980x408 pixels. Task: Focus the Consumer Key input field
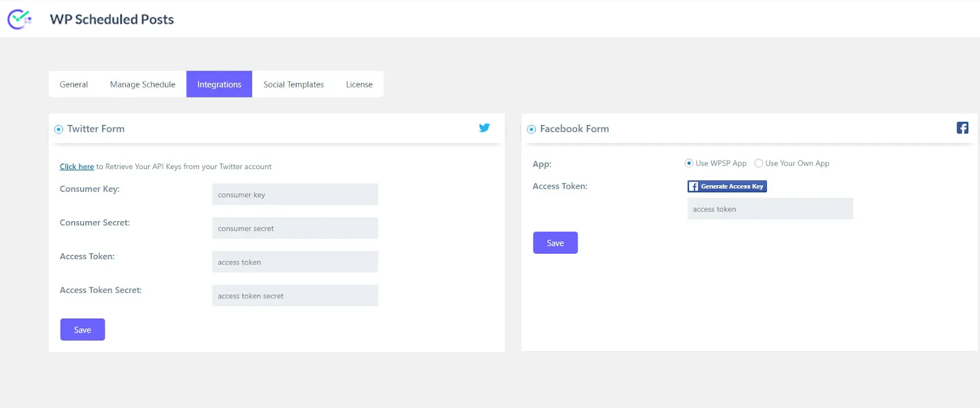[295, 195]
